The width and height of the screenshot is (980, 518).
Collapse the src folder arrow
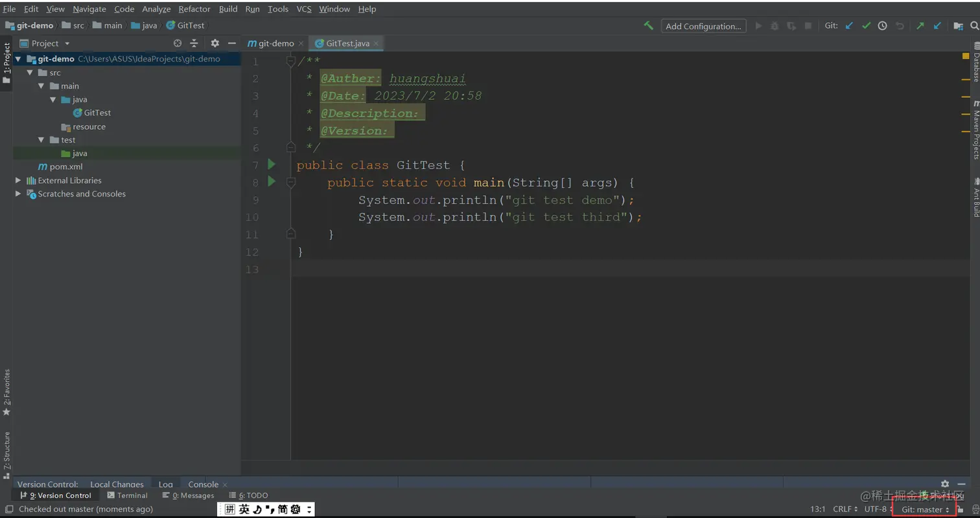[29, 73]
